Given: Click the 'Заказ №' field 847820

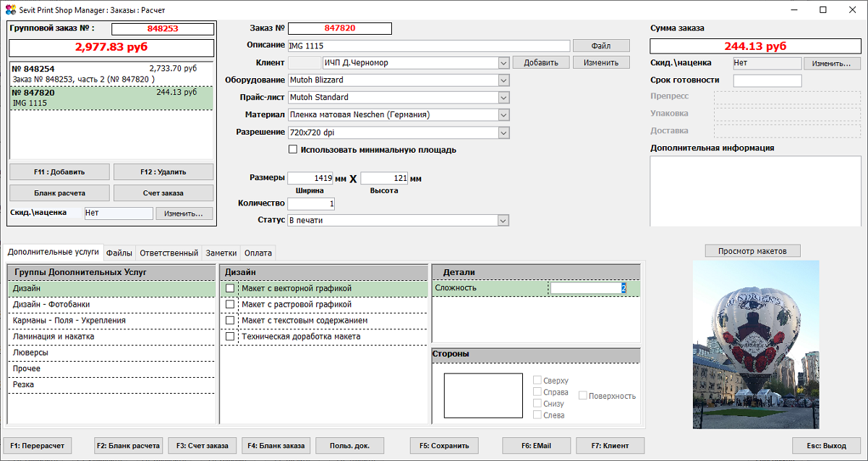Looking at the screenshot, I should pyautogui.click(x=339, y=28).
